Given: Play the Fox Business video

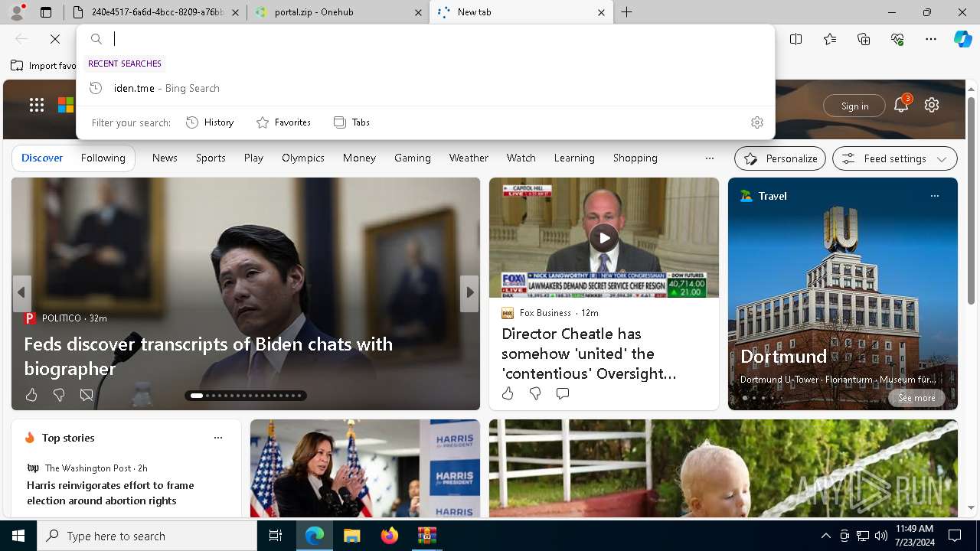Looking at the screenshot, I should coord(604,237).
